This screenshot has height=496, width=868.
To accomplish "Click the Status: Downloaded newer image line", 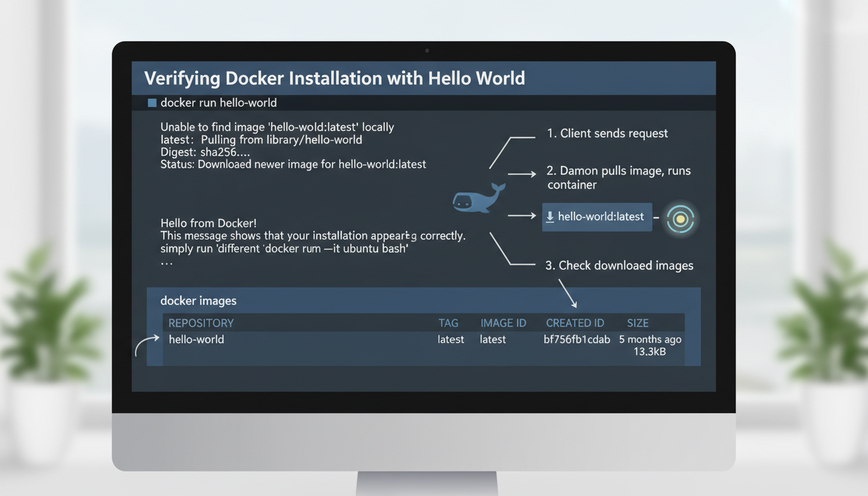I will pyautogui.click(x=293, y=164).
